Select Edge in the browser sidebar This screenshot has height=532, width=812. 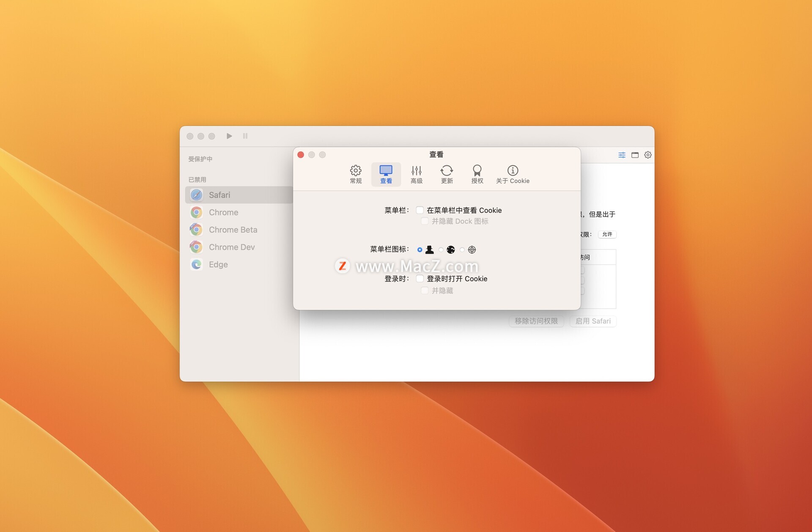click(239, 264)
